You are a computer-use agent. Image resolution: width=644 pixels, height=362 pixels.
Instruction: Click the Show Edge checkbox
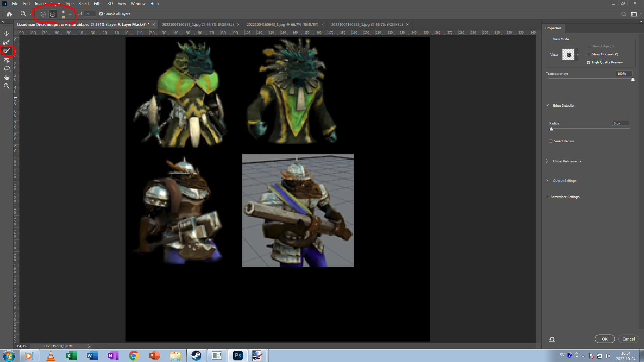[x=589, y=46]
